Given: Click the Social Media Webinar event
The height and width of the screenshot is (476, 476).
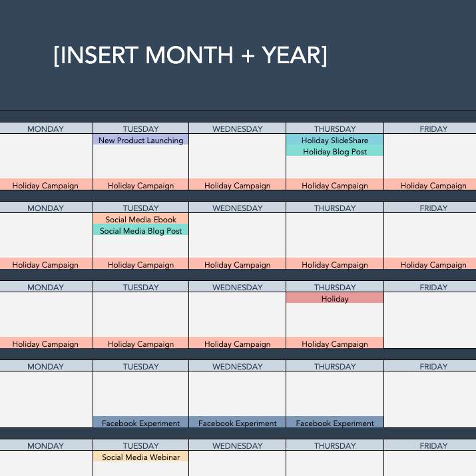Looking at the screenshot, I should pos(140,457).
